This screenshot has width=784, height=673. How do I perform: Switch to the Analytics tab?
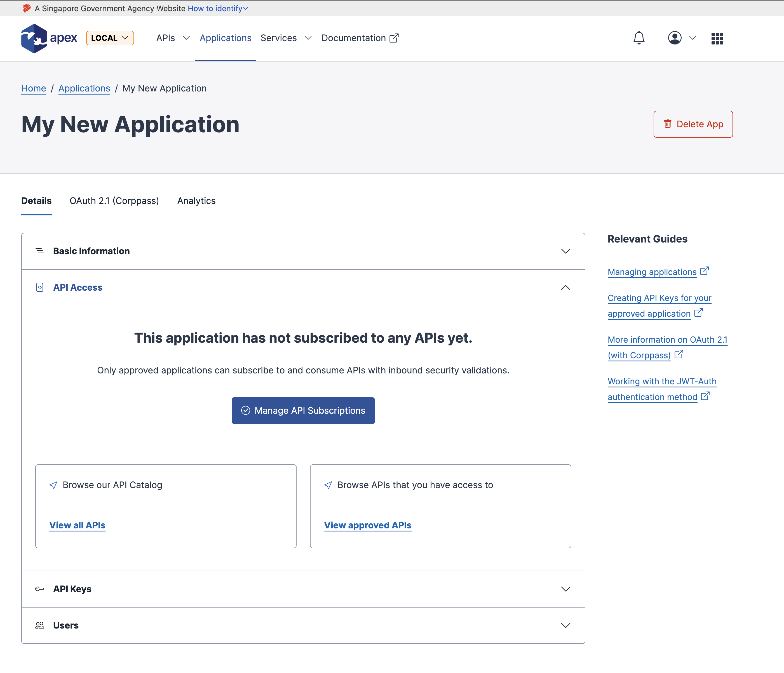(196, 201)
